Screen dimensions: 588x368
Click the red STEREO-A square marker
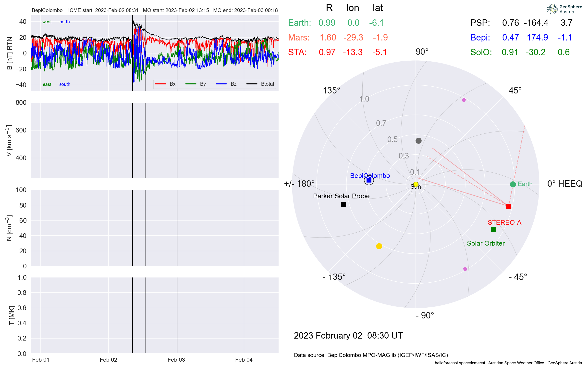click(509, 206)
